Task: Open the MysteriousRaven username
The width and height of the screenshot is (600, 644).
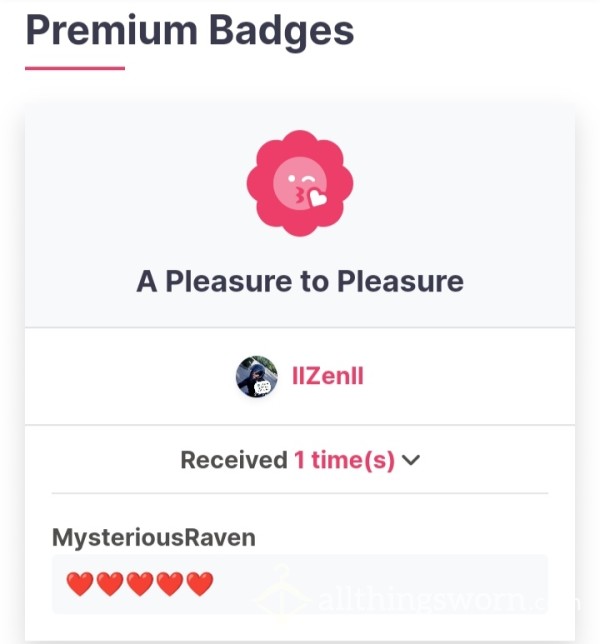Action: point(154,538)
